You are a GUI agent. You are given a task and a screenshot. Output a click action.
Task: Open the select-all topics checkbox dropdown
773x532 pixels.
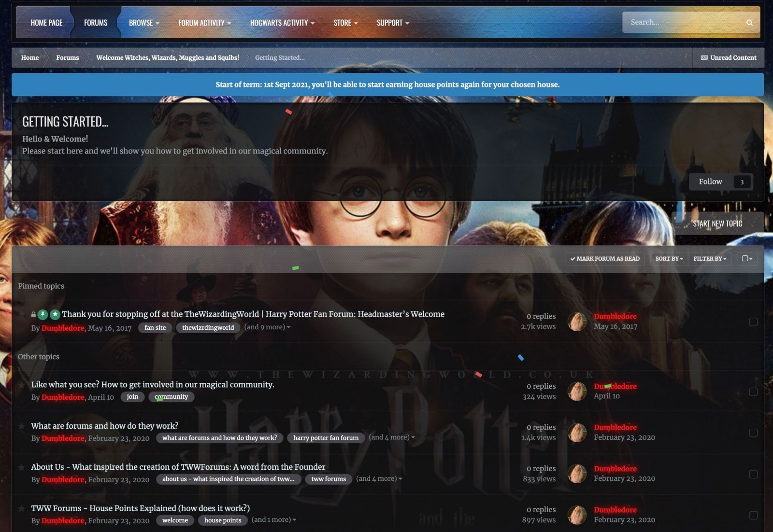[747, 259]
